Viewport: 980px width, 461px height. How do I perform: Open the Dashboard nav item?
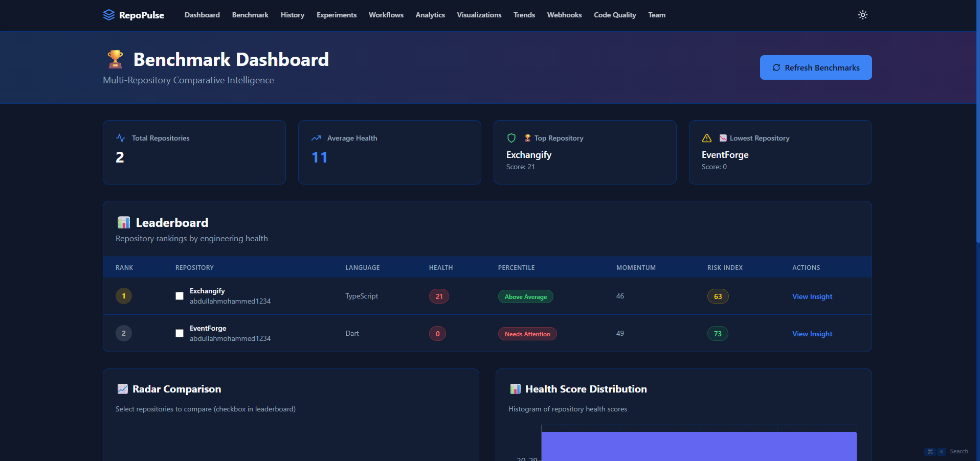pyautogui.click(x=202, y=15)
